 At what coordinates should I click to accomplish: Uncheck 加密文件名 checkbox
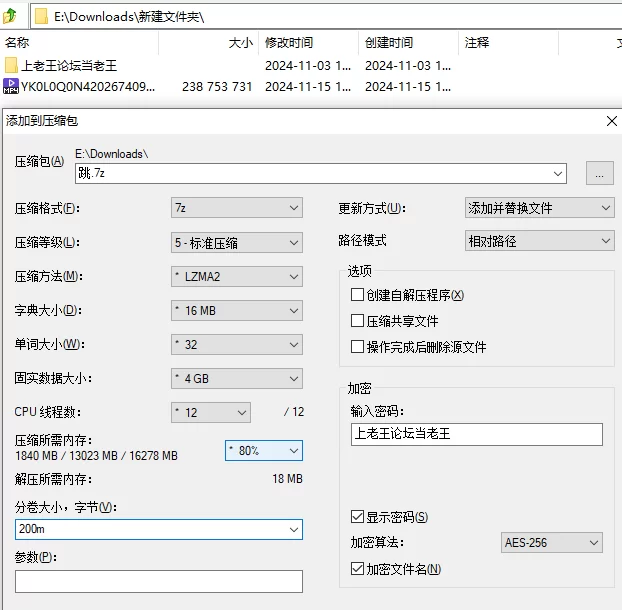point(357,569)
